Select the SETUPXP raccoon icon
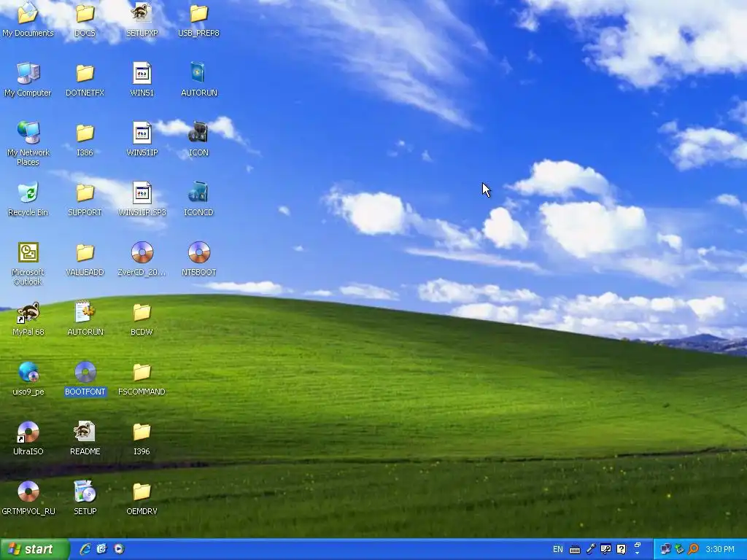This screenshot has width=747, height=560. coord(142,19)
